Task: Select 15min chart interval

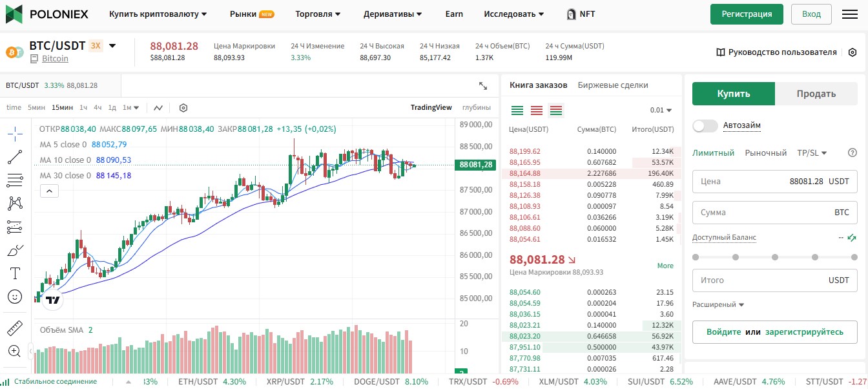Action: (x=62, y=108)
